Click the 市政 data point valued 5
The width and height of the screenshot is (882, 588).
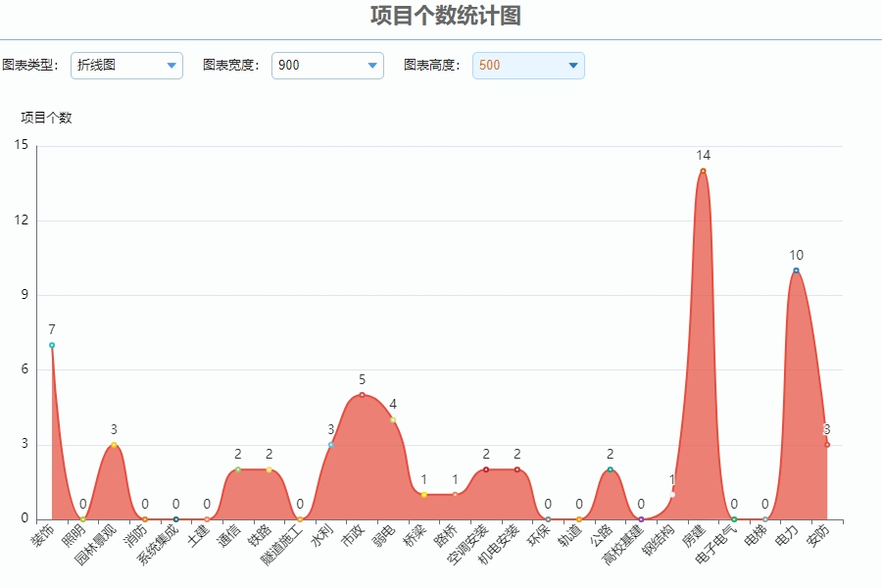[362, 394]
